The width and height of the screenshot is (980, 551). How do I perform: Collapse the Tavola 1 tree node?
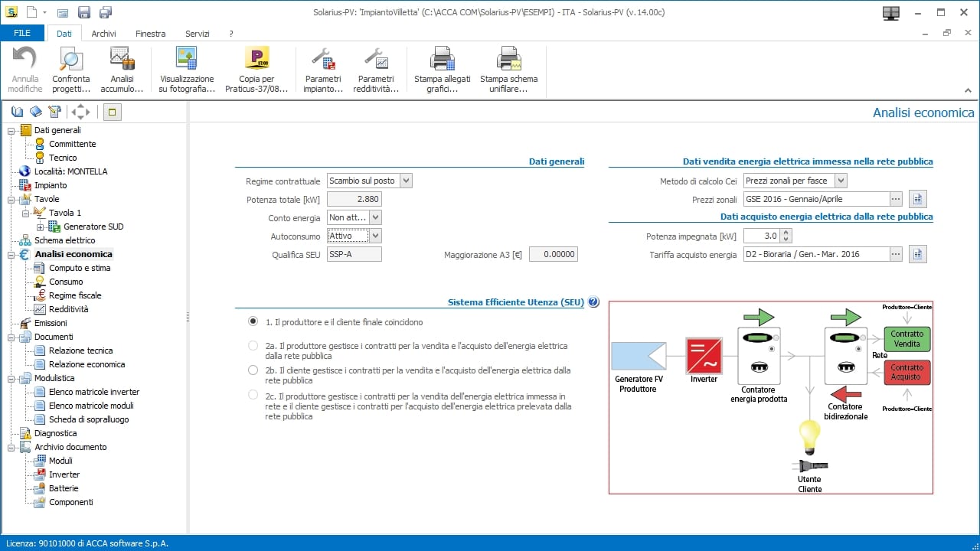(x=26, y=213)
